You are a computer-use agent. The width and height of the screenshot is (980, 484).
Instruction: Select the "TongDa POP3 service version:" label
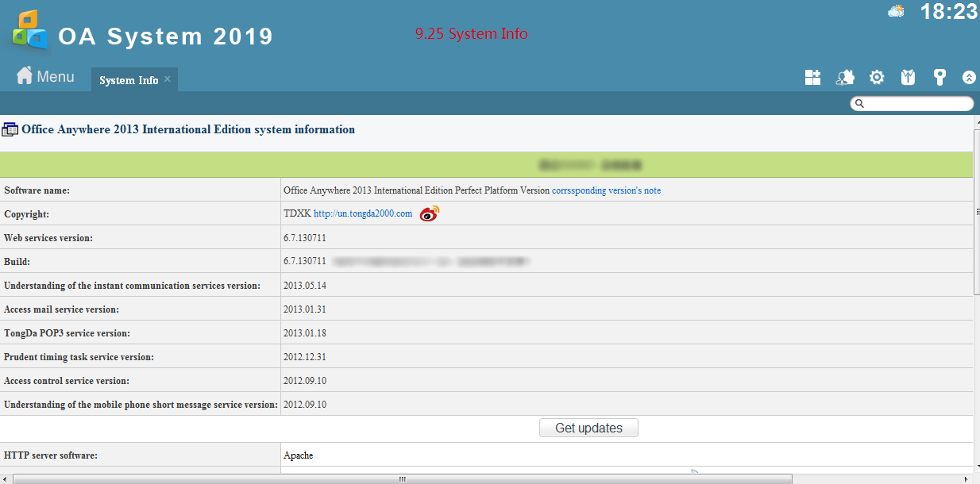(x=67, y=333)
